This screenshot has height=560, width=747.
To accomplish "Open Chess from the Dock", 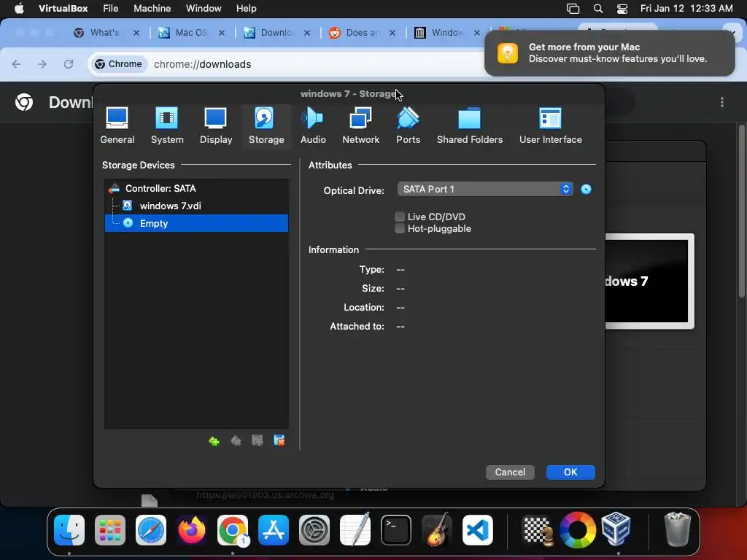I will tap(538, 530).
